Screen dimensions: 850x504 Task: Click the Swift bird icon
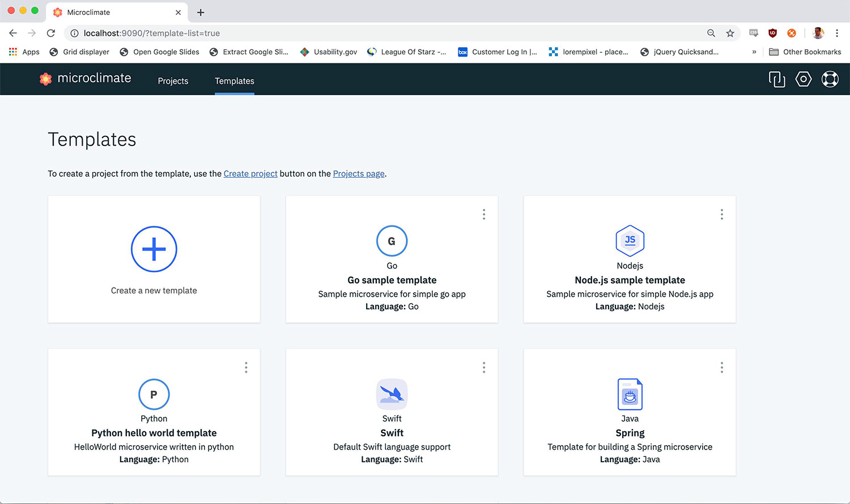392,394
